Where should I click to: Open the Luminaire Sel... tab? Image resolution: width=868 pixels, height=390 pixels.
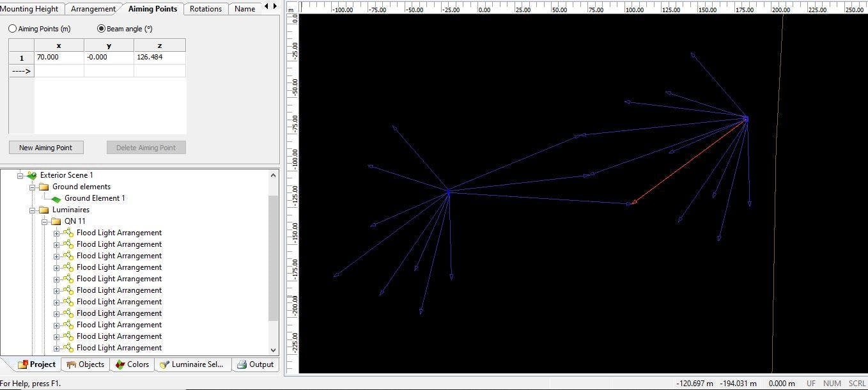[192, 364]
